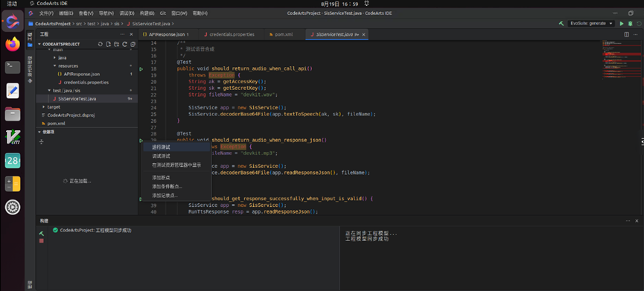Click the CodeArtsProject breadcrumb segment
The height and width of the screenshot is (291, 644).
pyautogui.click(x=53, y=24)
